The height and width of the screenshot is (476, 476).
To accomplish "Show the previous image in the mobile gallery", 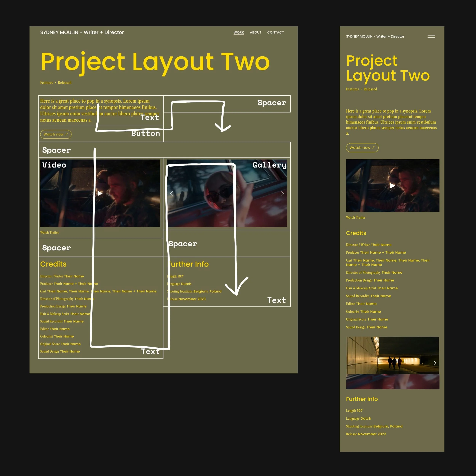I will click(350, 363).
